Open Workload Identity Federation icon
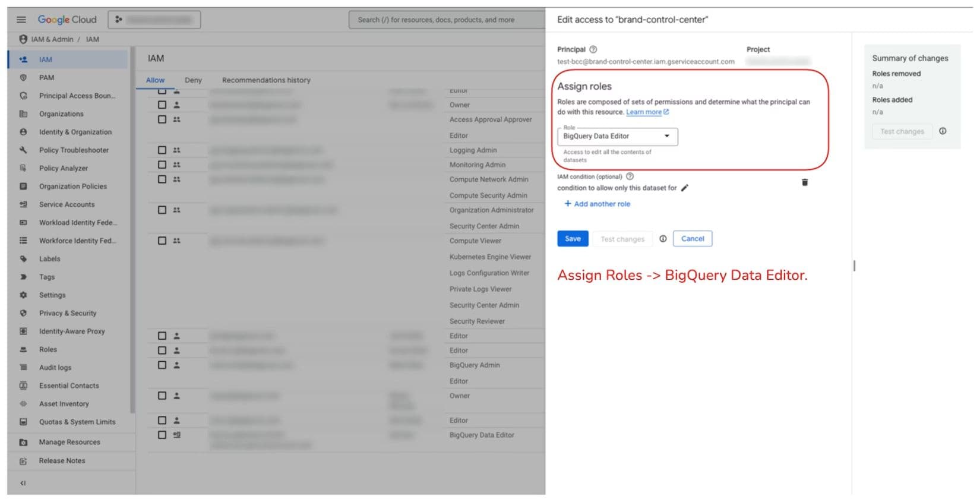The image size is (980, 502). pyautogui.click(x=23, y=222)
